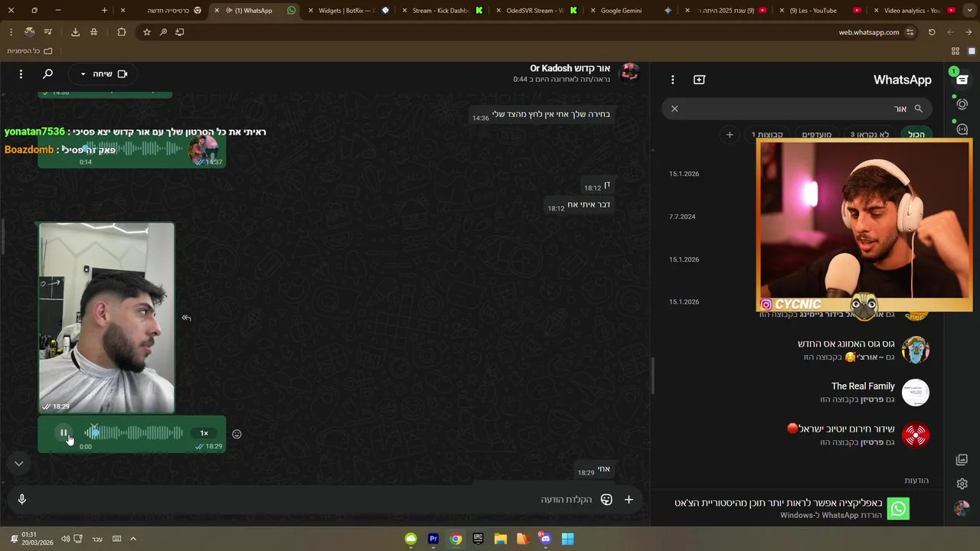Open the taskbar volume control

[x=65, y=539]
